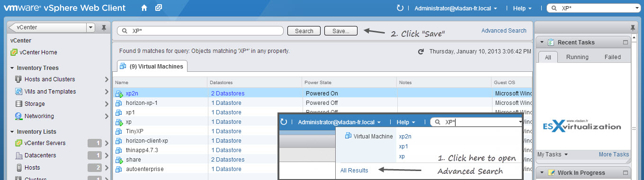Viewport: 644px width, 180px height.
Task: Refresh search results next to timestamp
Action: 420,51
